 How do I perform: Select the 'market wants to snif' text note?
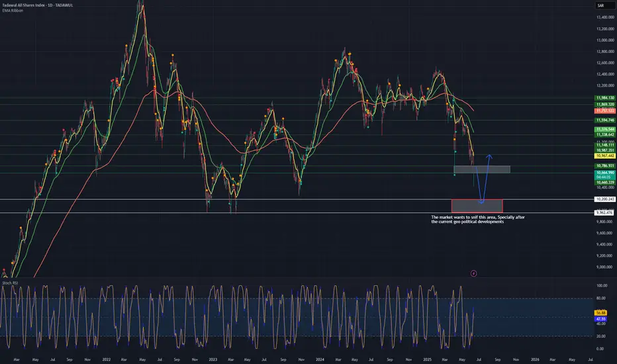[x=478, y=219]
